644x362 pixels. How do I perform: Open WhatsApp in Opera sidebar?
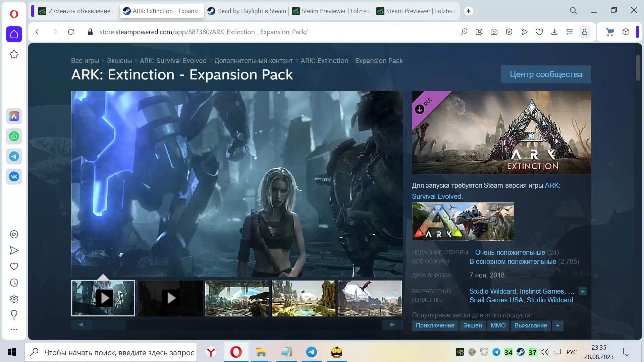click(14, 136)
